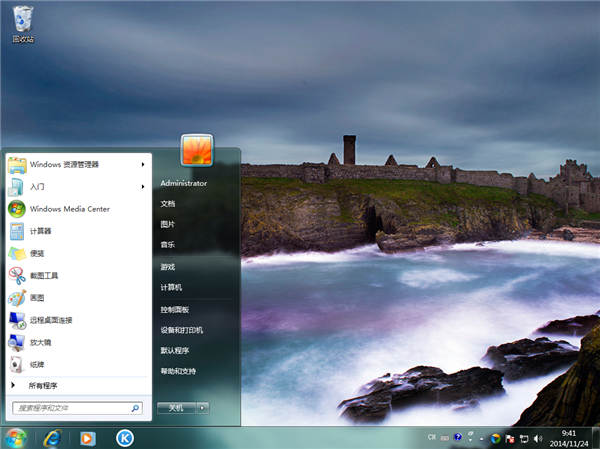The height and width of the screenshot is (449, 600).
Task: Click the Administrator user folder link
Action: 184,183
